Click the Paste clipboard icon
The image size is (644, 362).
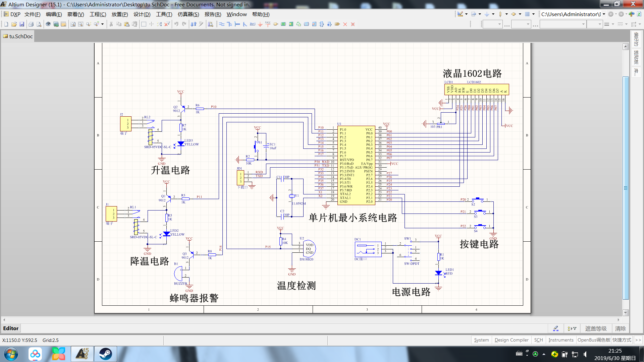(127, 24)
